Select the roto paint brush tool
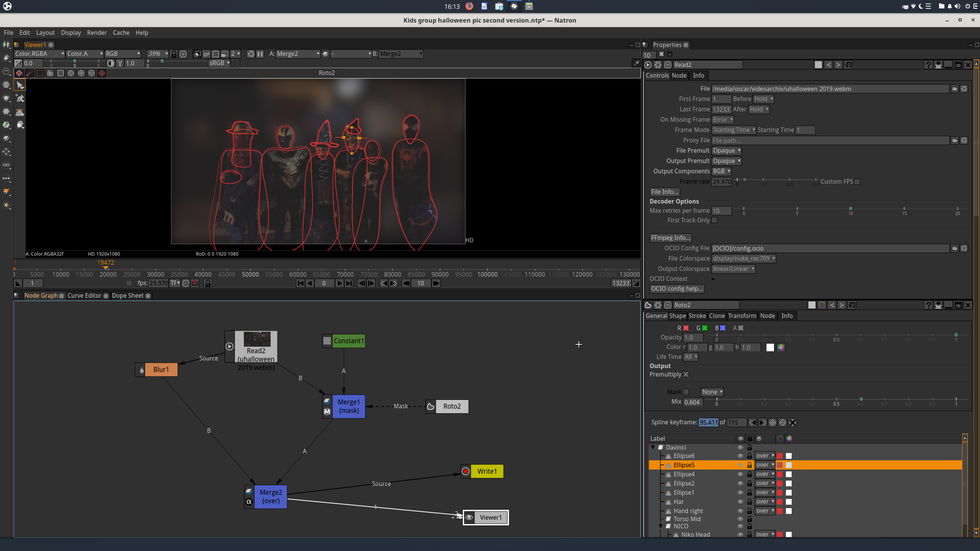Viewport: 980px width, 551px height. (x=20, y=125)
